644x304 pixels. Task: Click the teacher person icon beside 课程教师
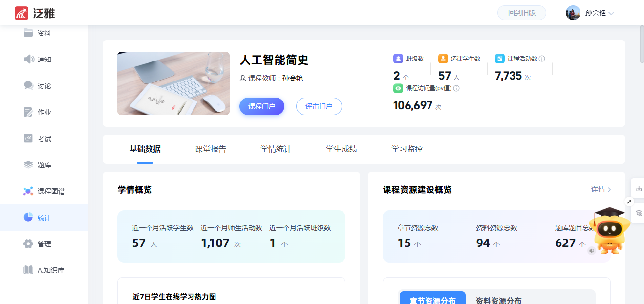click(243, 78)
